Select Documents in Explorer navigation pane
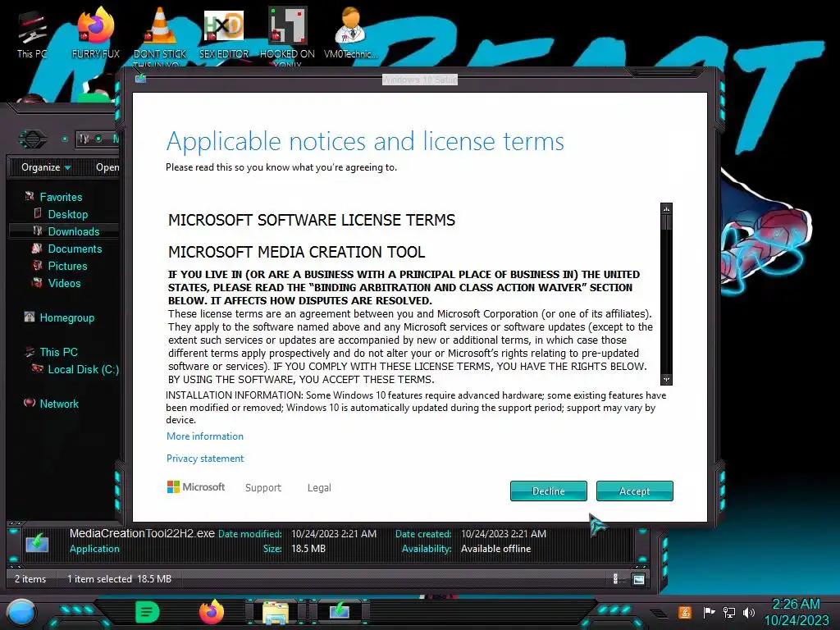 (x=75, y=249)
